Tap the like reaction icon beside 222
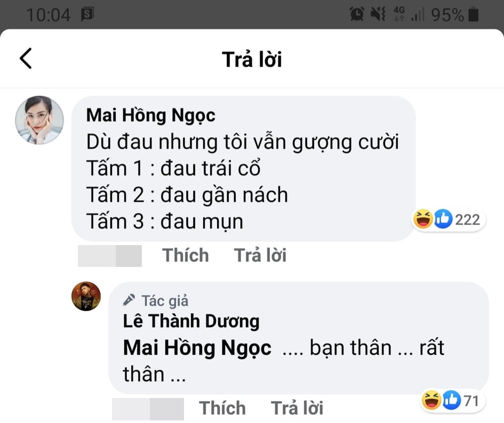Viewport: 504px width, 423px height. tap(443, 219)
